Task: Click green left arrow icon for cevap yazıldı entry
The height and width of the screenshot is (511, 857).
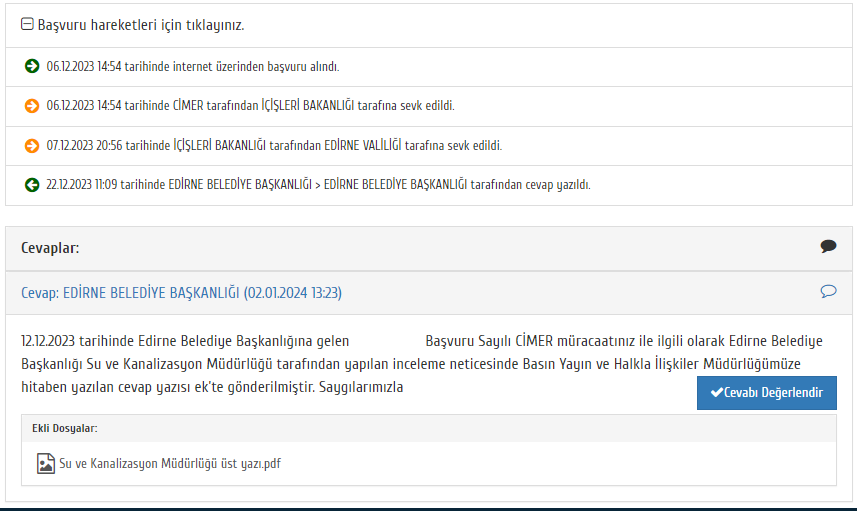Action: click(32, 185)
